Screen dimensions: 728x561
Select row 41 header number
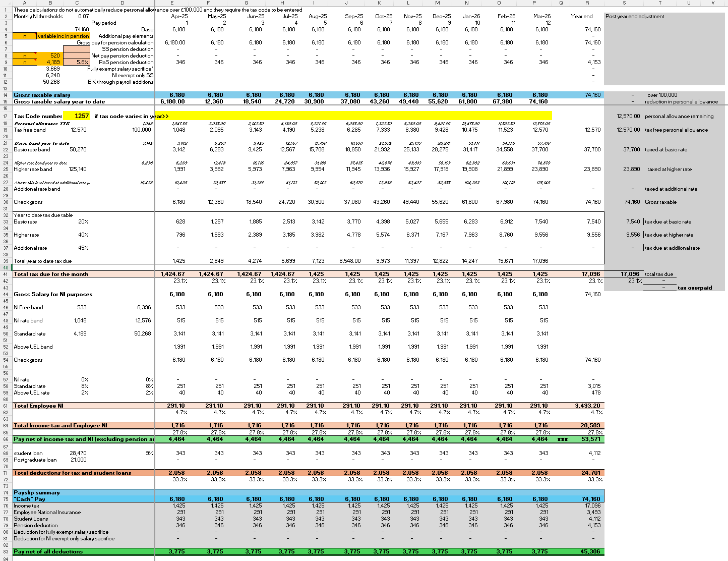click(x=6, y=274)
